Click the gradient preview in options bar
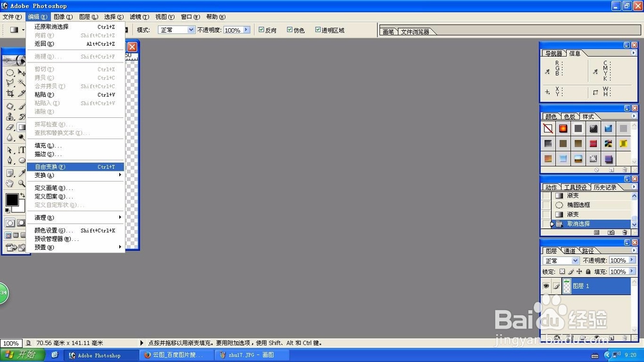The width and height of the screenshot is (644, 362). pos(14,30)
